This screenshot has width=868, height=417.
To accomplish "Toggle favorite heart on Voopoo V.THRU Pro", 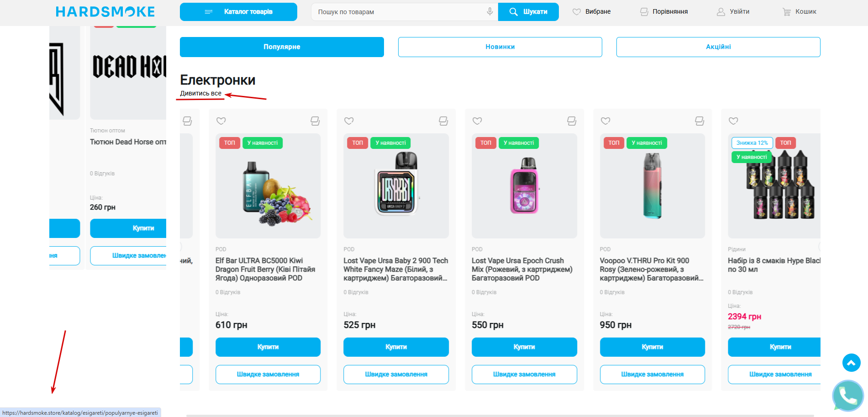I will (605, 121).
